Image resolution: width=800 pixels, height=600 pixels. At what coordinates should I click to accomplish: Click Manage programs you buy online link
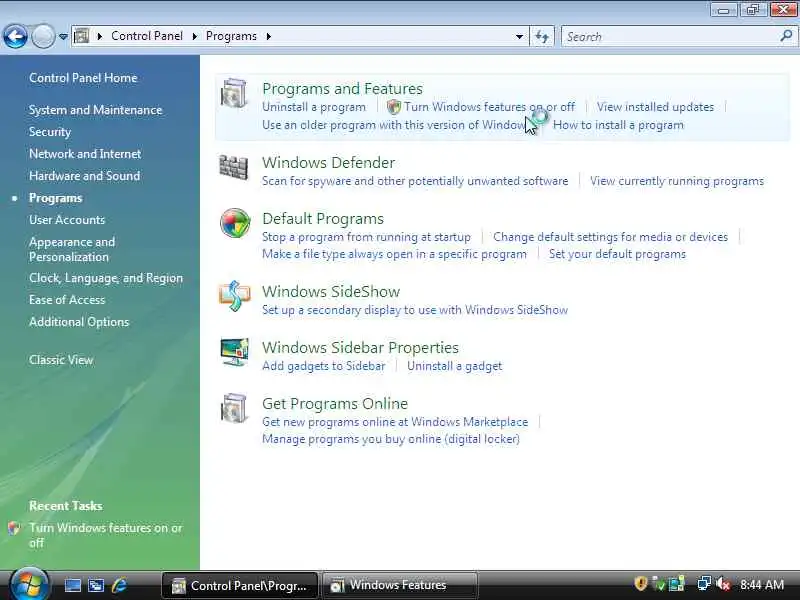(x=391, y=439)
